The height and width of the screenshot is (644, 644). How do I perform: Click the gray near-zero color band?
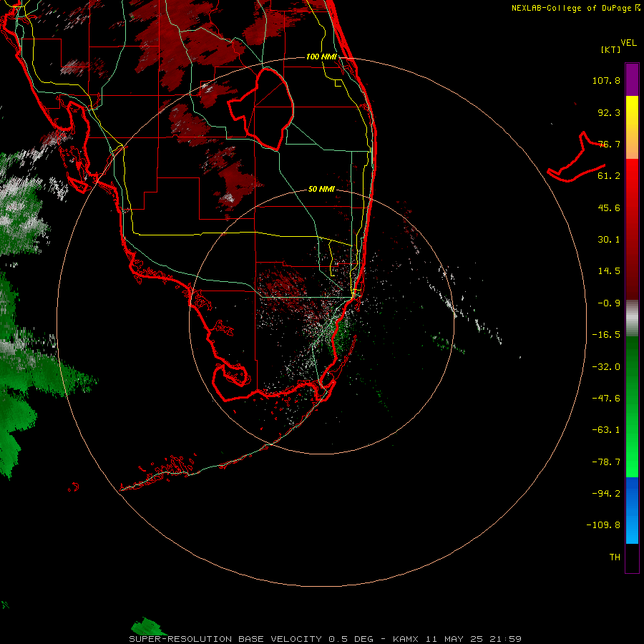point(632,318)
